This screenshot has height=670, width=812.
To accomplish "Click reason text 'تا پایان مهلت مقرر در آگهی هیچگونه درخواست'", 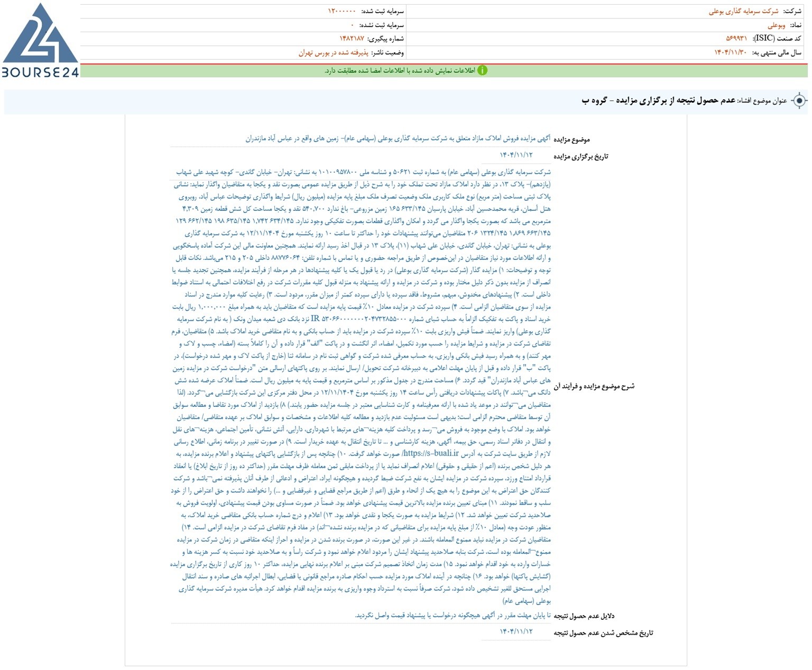I will (x=453, y=615).
